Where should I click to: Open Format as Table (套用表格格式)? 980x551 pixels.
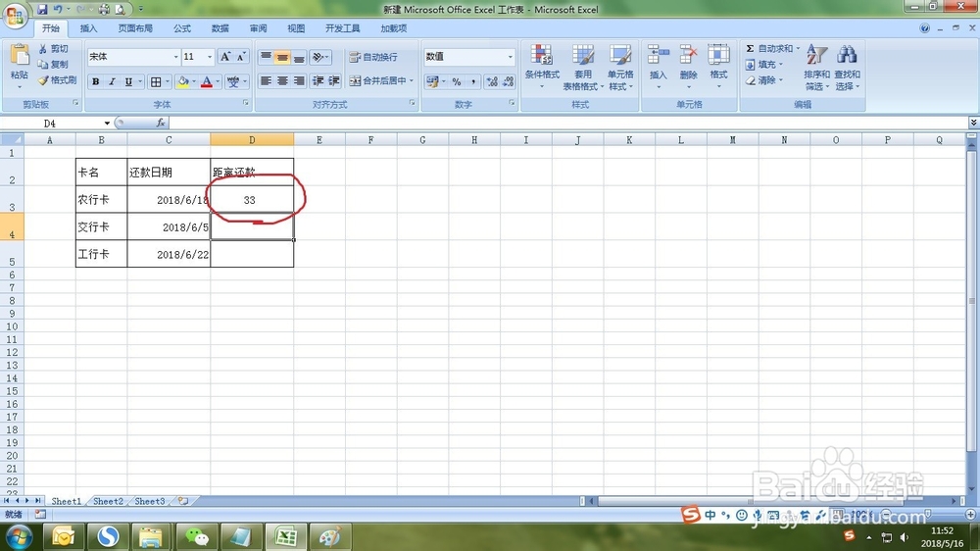coord(582,67)
